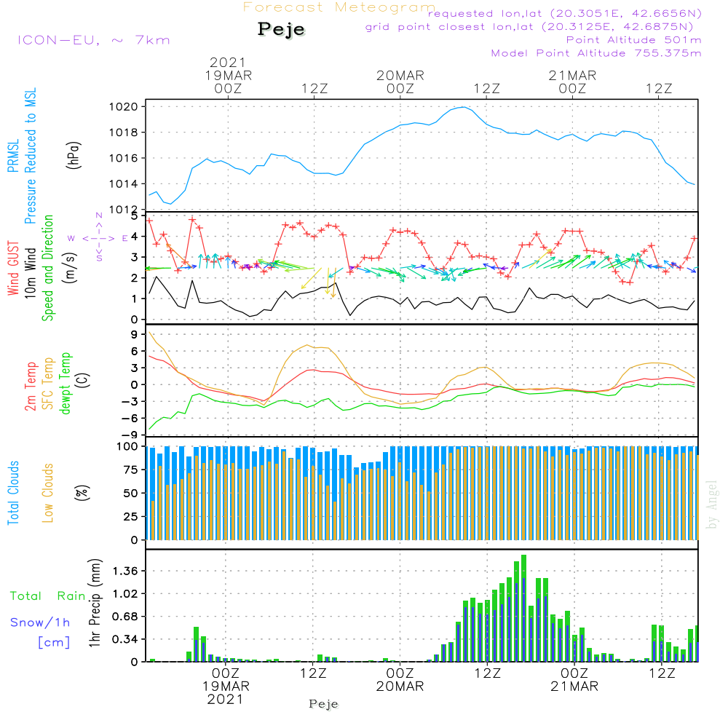
Task: Click the red "Wind GUST" label
Action: [x=13, y=268]
